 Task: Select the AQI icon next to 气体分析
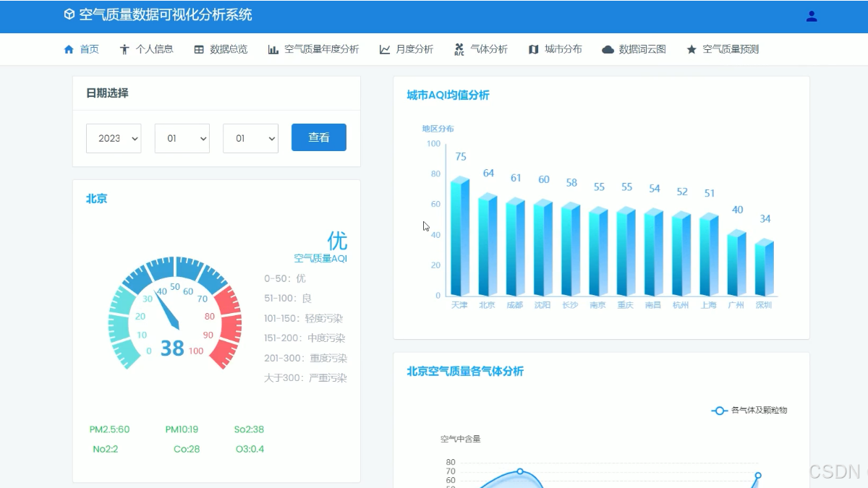point(459,49)
